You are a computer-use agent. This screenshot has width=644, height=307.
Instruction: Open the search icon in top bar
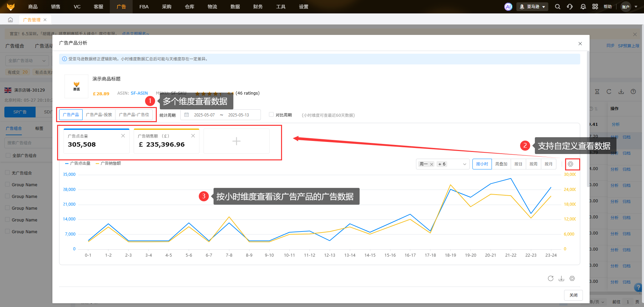tap(557, 7)
